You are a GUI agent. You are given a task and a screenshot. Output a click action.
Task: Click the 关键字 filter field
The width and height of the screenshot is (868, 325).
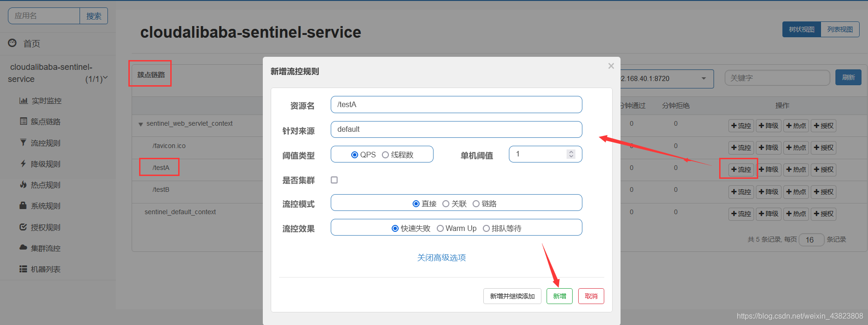pos(777,78)
